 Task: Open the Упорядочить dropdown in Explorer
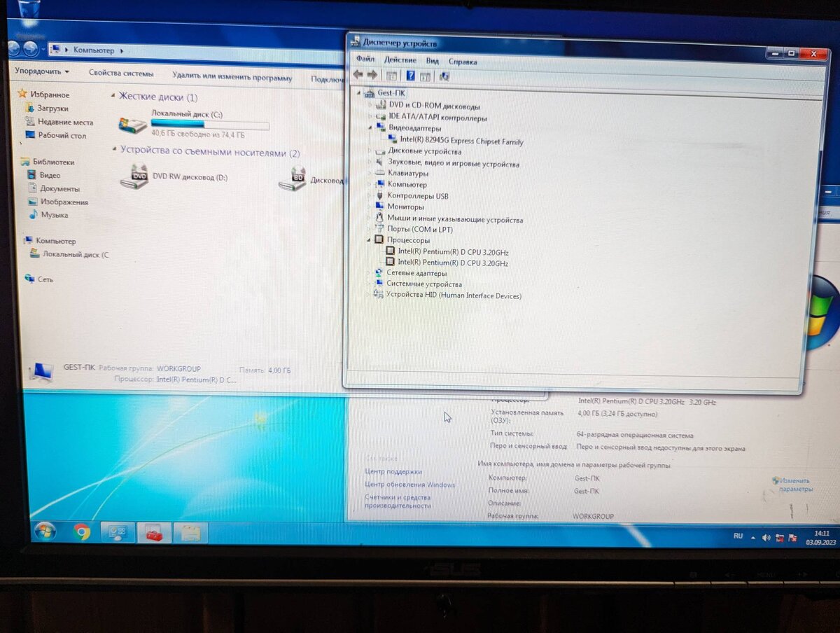(x=42, y=71)
